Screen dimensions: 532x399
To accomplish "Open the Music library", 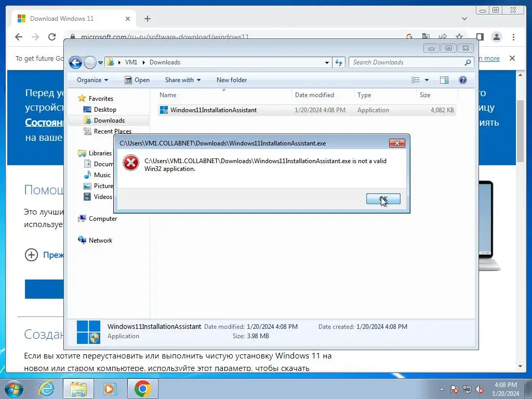I will (x=102, y=175).
